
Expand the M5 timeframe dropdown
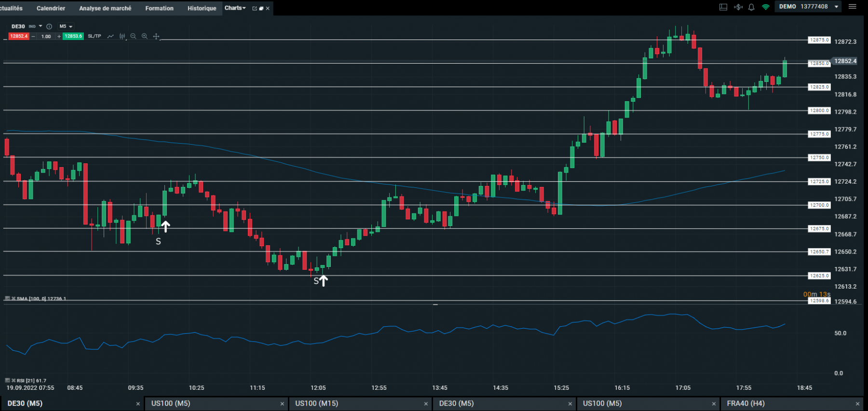pos(66,27)
